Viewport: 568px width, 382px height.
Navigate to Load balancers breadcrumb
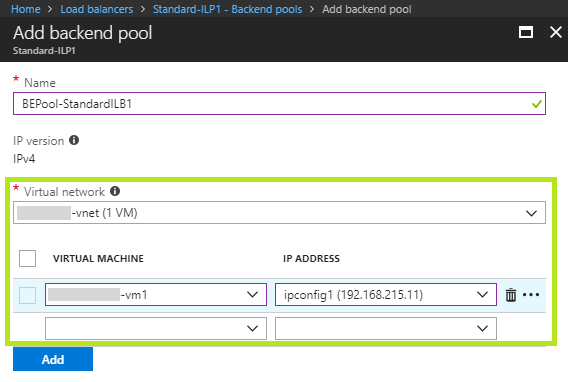coord(97,9)
